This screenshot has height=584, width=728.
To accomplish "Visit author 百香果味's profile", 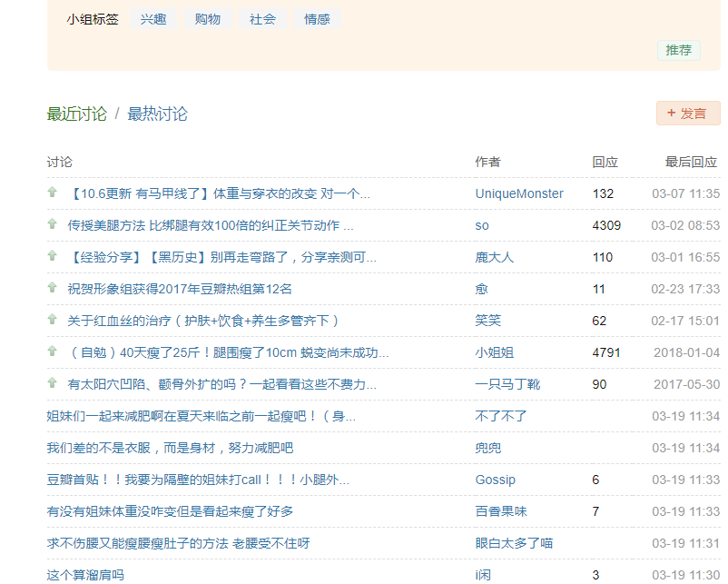I will 500,511.
